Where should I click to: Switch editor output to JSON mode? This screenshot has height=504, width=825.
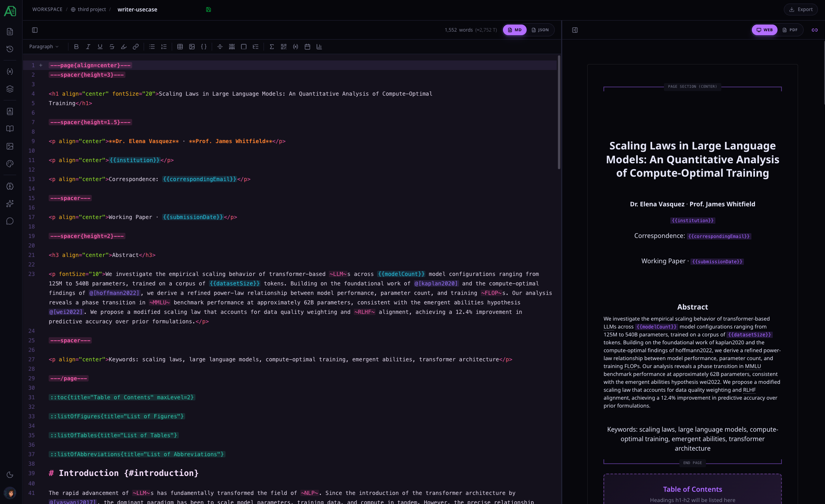540,30
